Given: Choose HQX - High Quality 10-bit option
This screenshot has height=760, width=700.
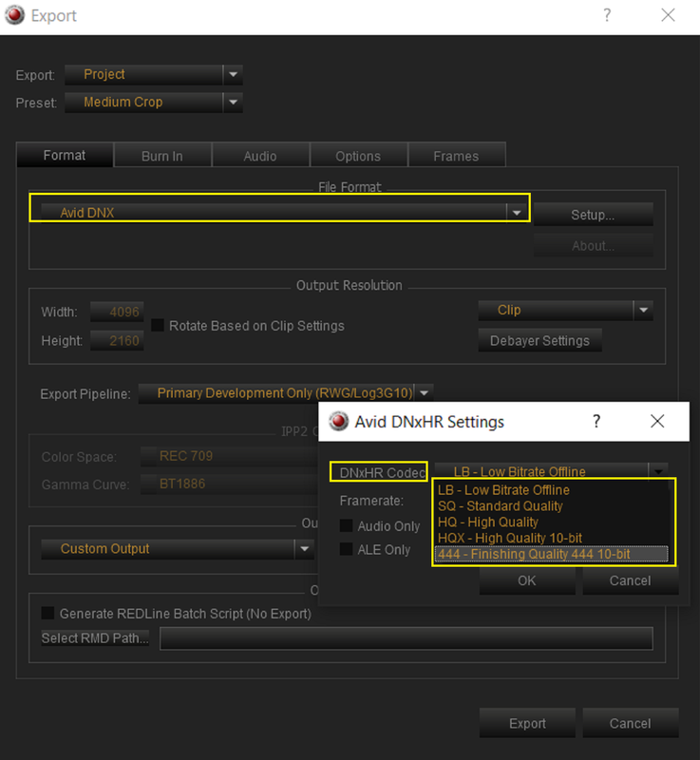Looking at the screenshot, I should click(x=551, y=538).
